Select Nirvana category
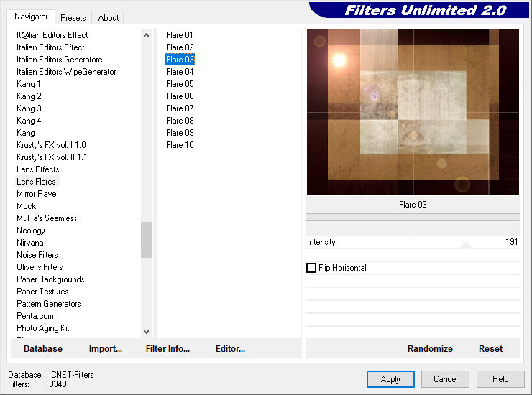This screenshot has width=532, height=395. click(x=30, y=243)
